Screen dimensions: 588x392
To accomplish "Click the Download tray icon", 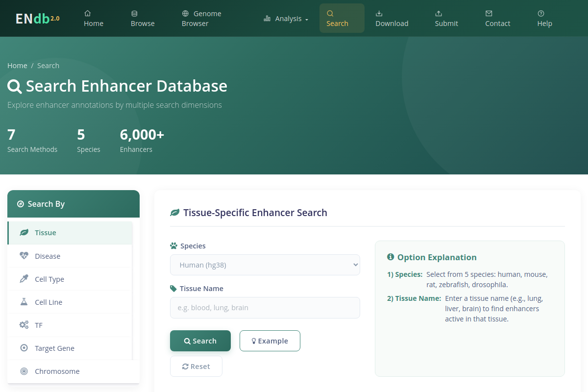I will pyautogui.click(x=379, y=13).
